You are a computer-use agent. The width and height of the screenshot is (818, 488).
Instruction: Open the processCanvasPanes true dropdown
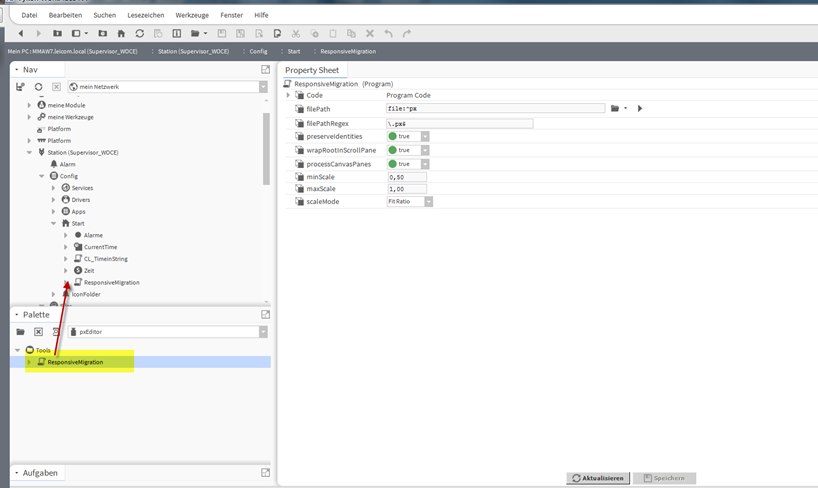coord(425,164)
